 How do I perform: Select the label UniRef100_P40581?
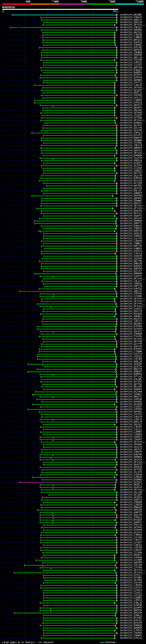tap(131, 95)
